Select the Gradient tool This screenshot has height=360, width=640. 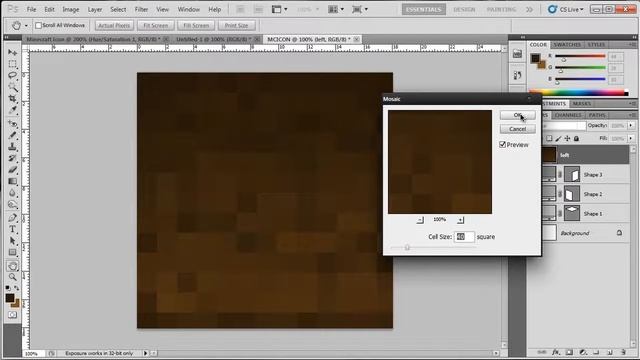(13, 181)
